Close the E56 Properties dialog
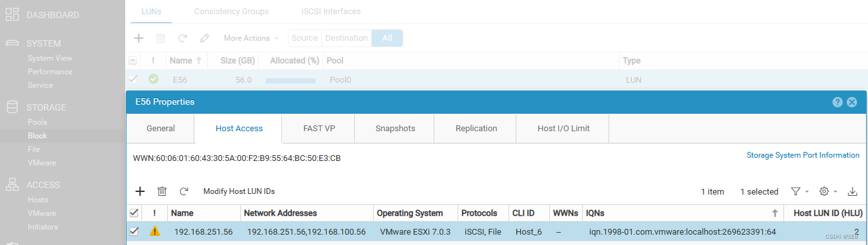 [x=852, y=102]
